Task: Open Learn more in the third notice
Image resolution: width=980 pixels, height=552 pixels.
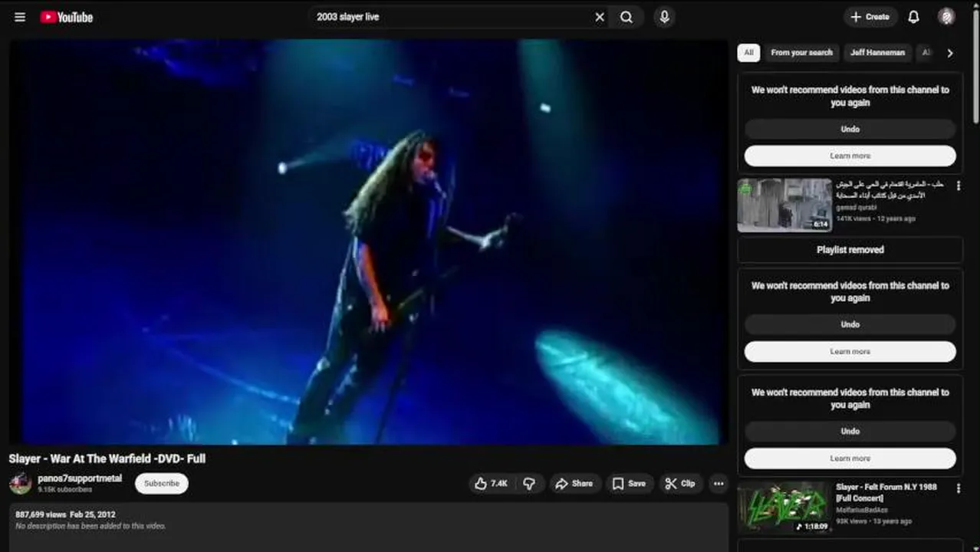Action: [850, 458]
